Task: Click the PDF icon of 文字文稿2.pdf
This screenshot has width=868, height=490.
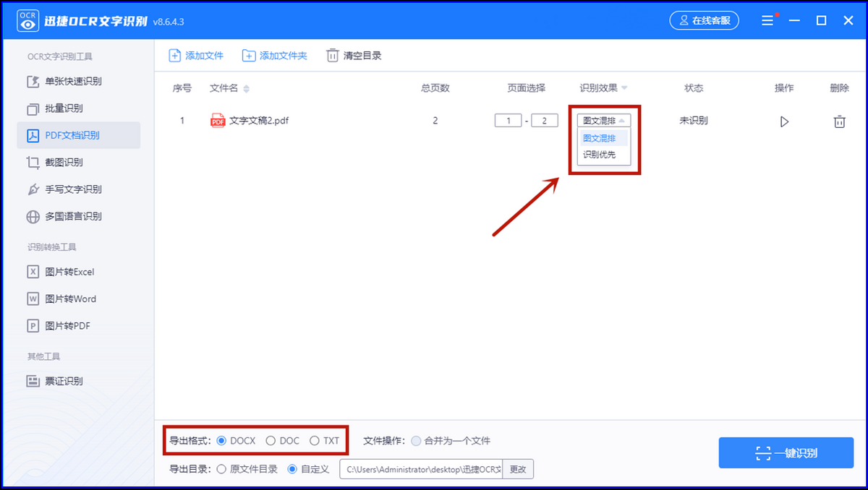Action: pyautogui.click(x=218, y=121)
